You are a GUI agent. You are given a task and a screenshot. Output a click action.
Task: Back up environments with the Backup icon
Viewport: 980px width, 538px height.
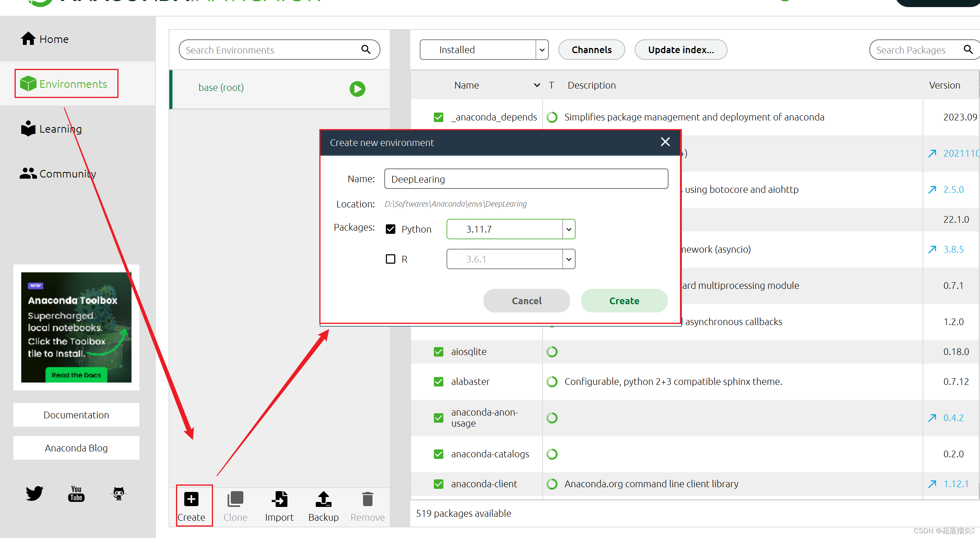coord(324,499)
